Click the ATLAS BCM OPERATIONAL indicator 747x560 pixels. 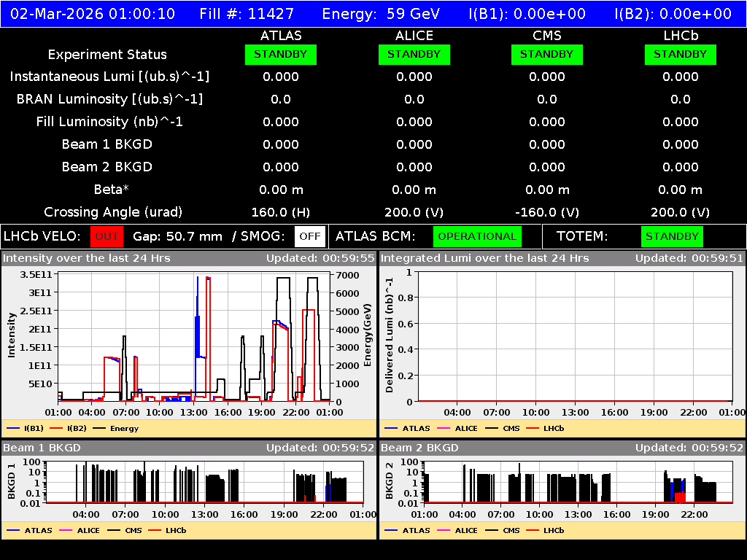tap(477, 236)
